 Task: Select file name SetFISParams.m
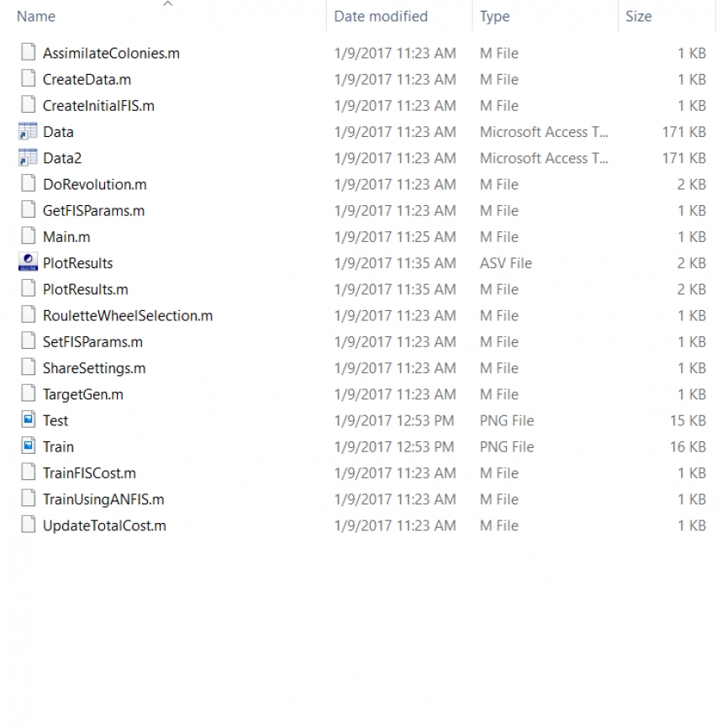tap(92, 341)
